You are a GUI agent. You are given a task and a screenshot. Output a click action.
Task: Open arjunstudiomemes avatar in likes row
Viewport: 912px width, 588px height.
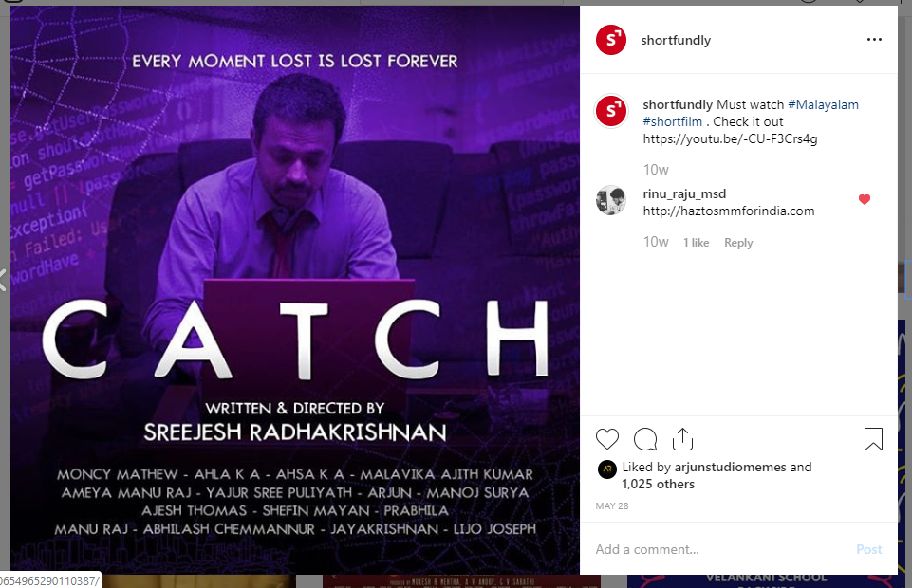[606, 469]
